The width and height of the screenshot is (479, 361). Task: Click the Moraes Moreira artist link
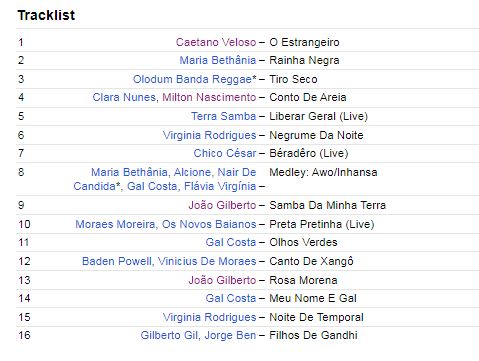115,224
